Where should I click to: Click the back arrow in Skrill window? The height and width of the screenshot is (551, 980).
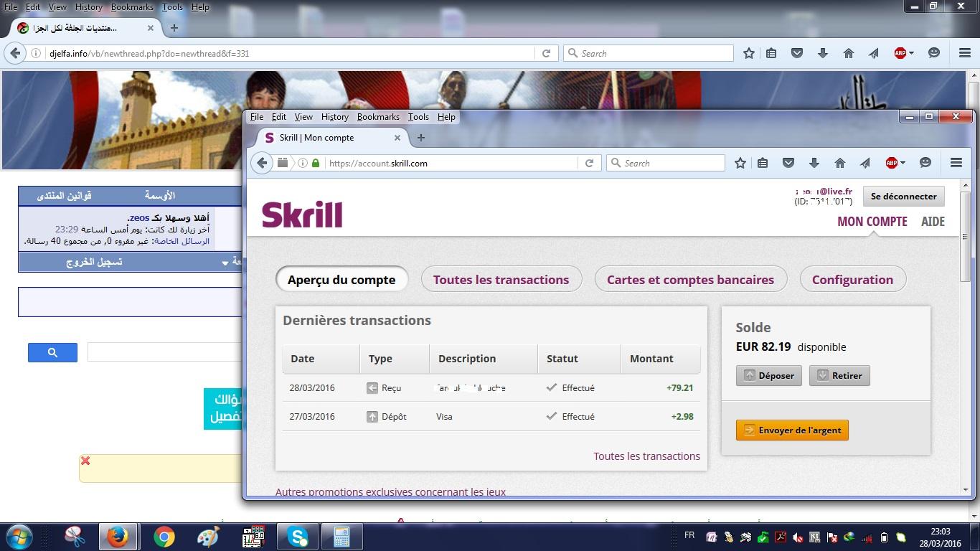pyautogui.click(x=263, y=163)
